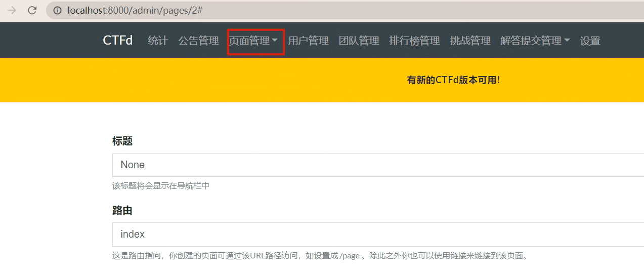Go to the 统计 page
The width and height of the screenshot is (644, 267).
pyautogui.click(x=157, y=41)
